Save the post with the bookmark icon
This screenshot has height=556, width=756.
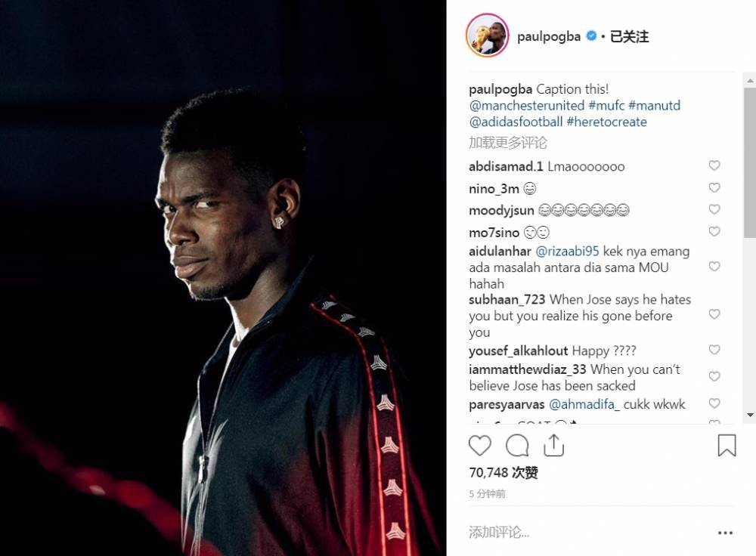point(727,445)
